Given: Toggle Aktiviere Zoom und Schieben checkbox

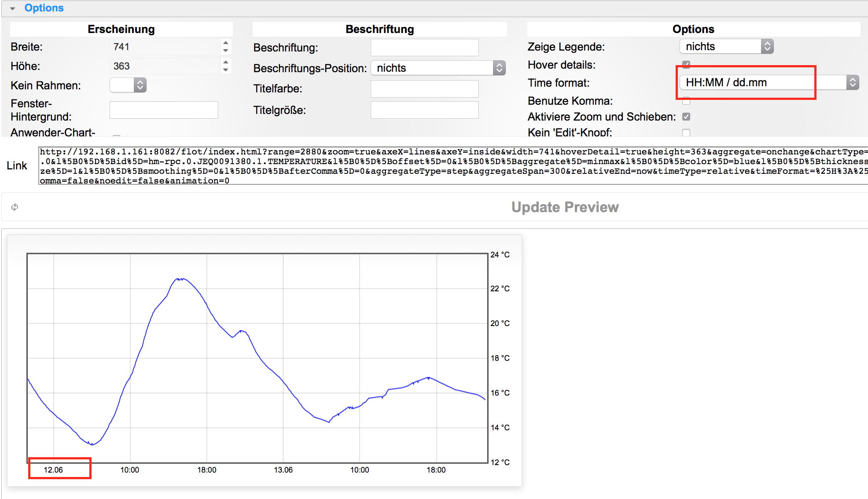Looking at the screenshot, I should click(686, 117).
